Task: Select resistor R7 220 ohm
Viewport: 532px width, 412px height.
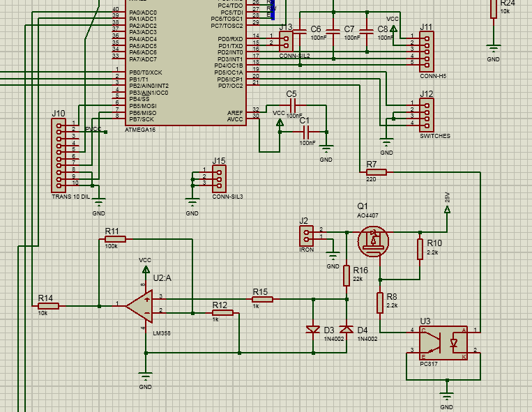Action: (x=376, y=171)
